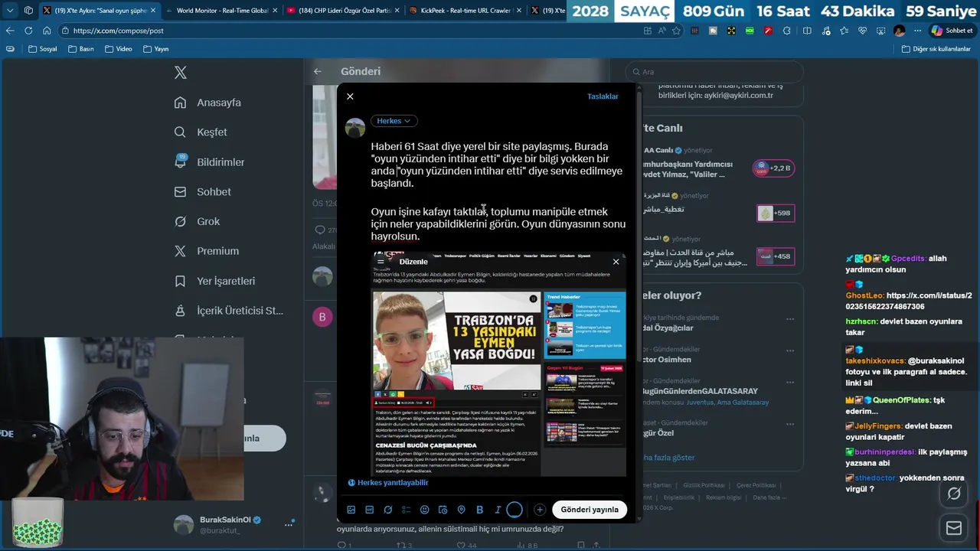Image resolution: width=980 pixels, height=551 pixels.
Task: Add a poll to the post
Action: tap(407, 510)
